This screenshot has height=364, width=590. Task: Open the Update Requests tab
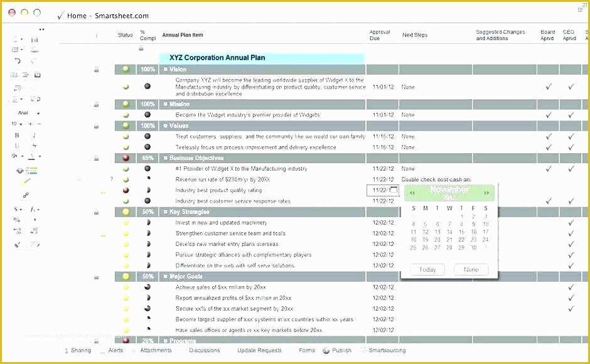coord(259,350)
